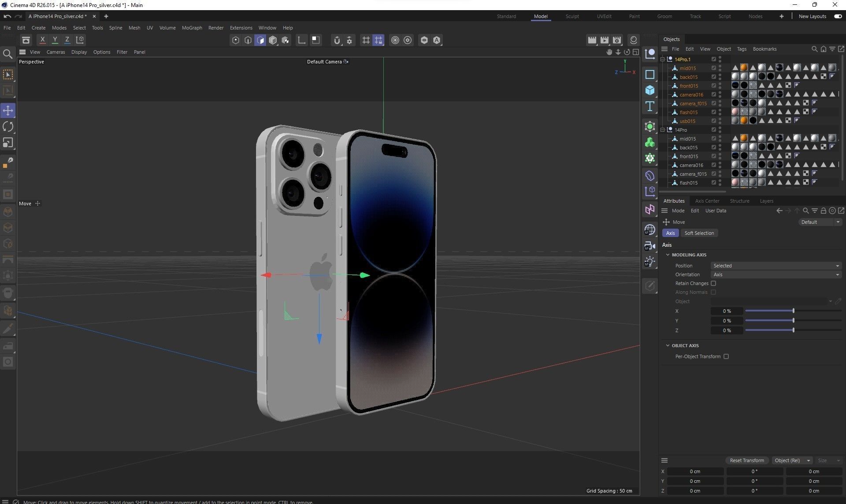Screen dimensions: 846x504
Task: Open the Default mode dropdown in Attributes
Action: 820,222
